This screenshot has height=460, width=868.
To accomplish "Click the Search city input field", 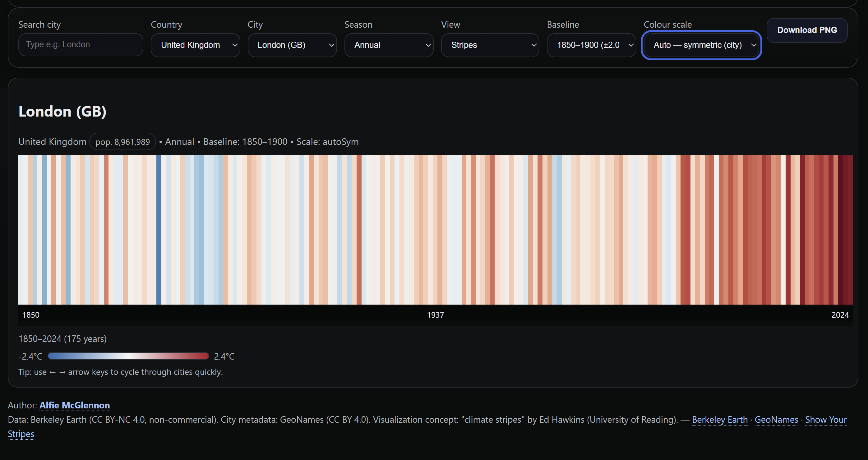I will [81, 44].
